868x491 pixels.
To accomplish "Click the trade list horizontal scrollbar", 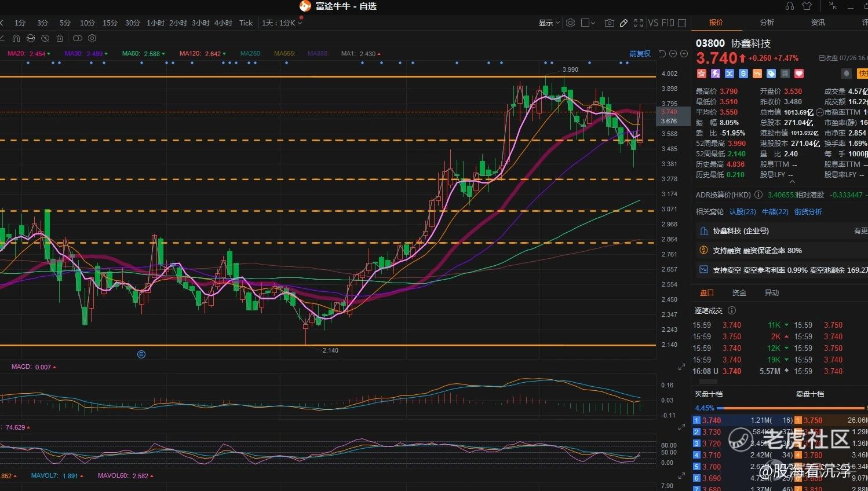I will pos(708,382).
